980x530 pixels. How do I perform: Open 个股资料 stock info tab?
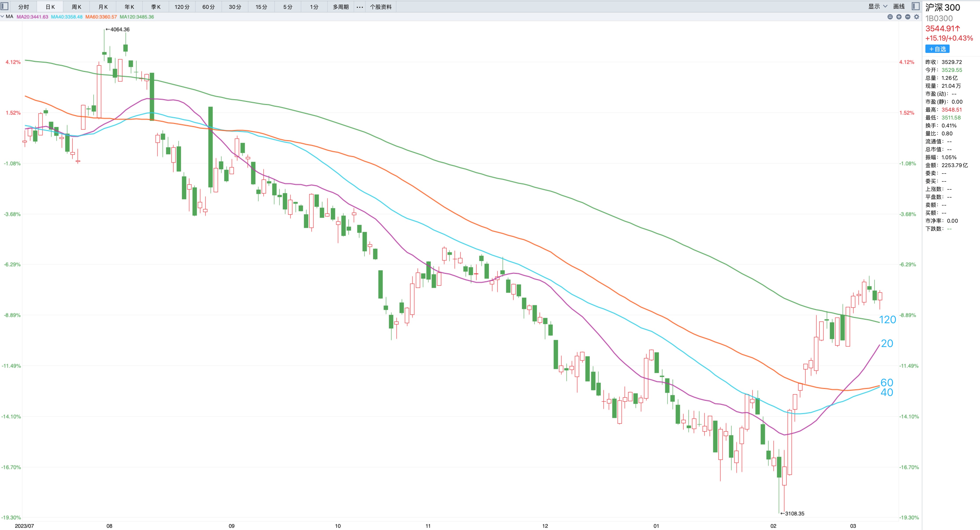click(x=380, y=7)
